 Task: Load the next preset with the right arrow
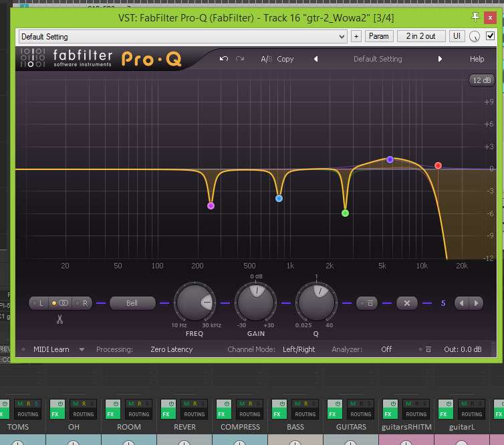pos(440,59)
